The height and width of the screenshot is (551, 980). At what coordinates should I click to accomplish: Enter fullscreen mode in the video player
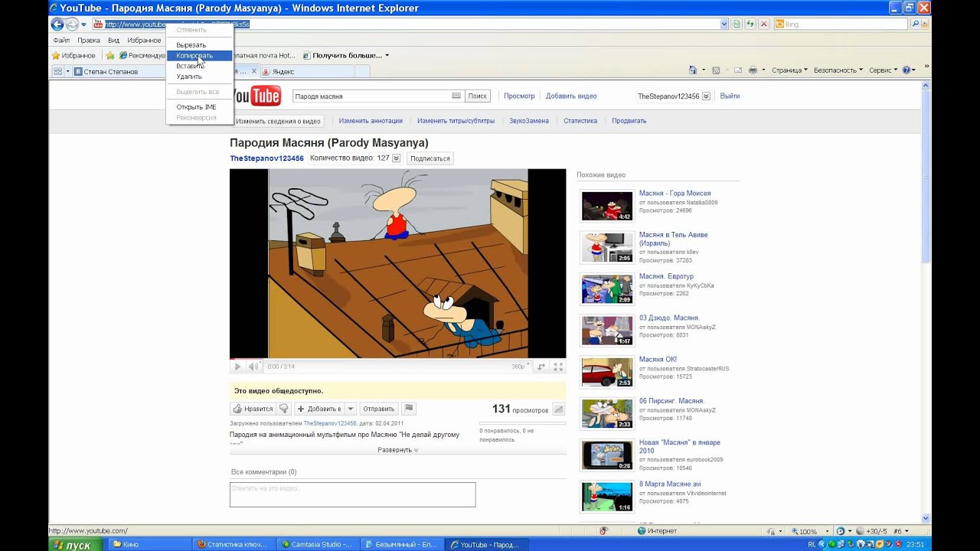pyautogui.click(x=558, y=367)
